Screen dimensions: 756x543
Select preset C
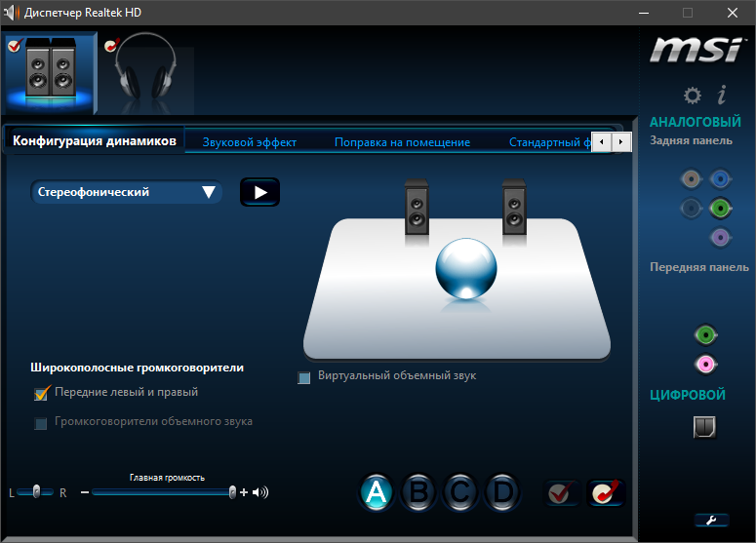point(460,492)
